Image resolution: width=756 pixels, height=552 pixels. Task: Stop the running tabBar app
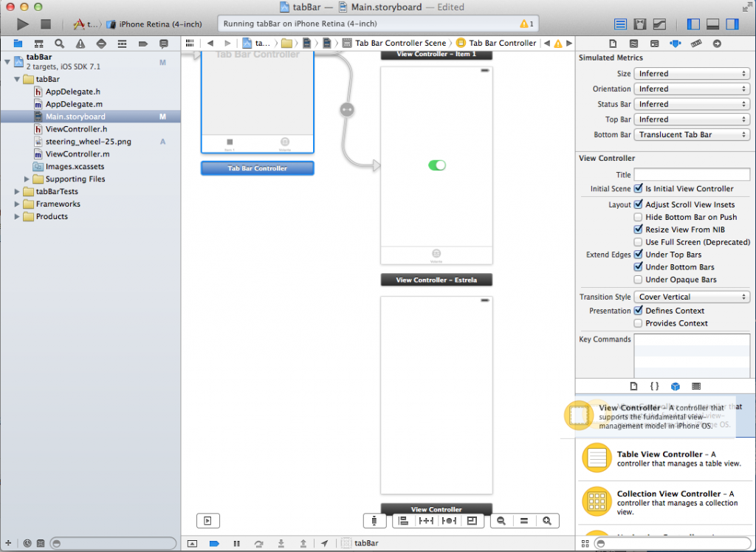click(46, 24)
